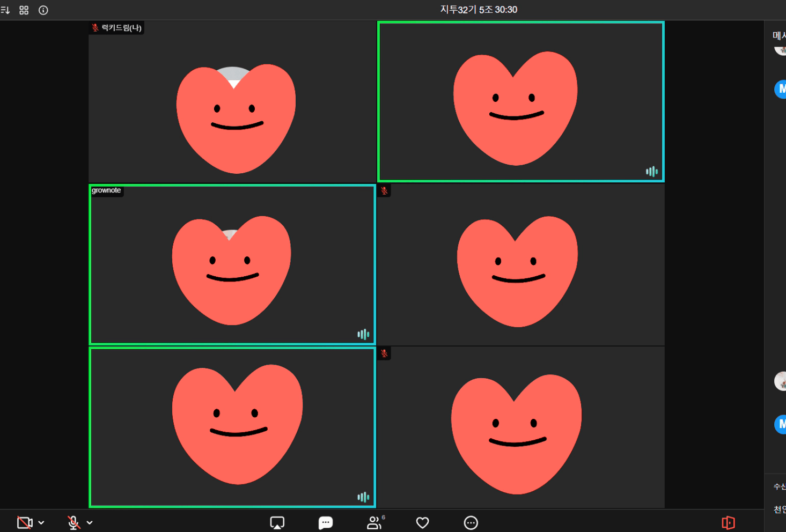
Task: View meeting information icon
Action: tap(43, 10)
